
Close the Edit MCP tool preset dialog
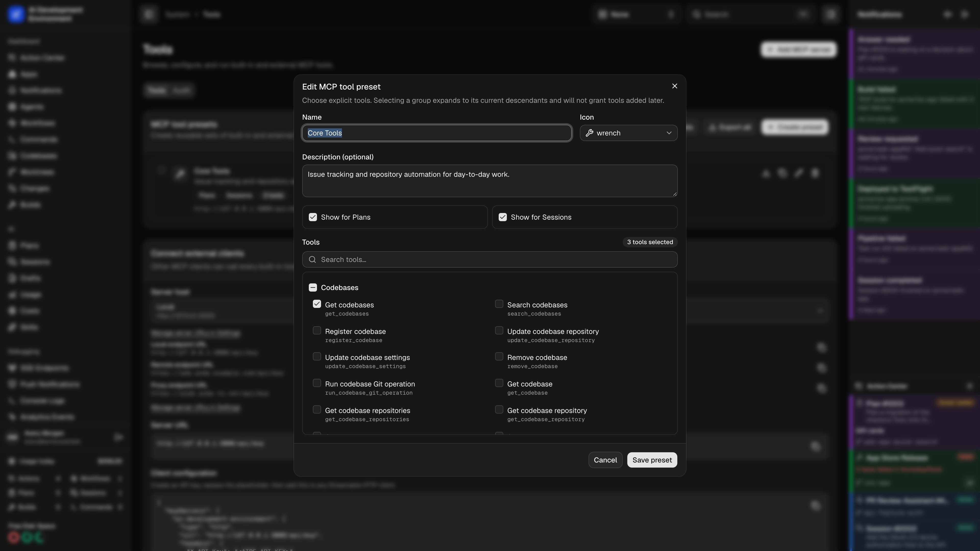coord(675,86)
